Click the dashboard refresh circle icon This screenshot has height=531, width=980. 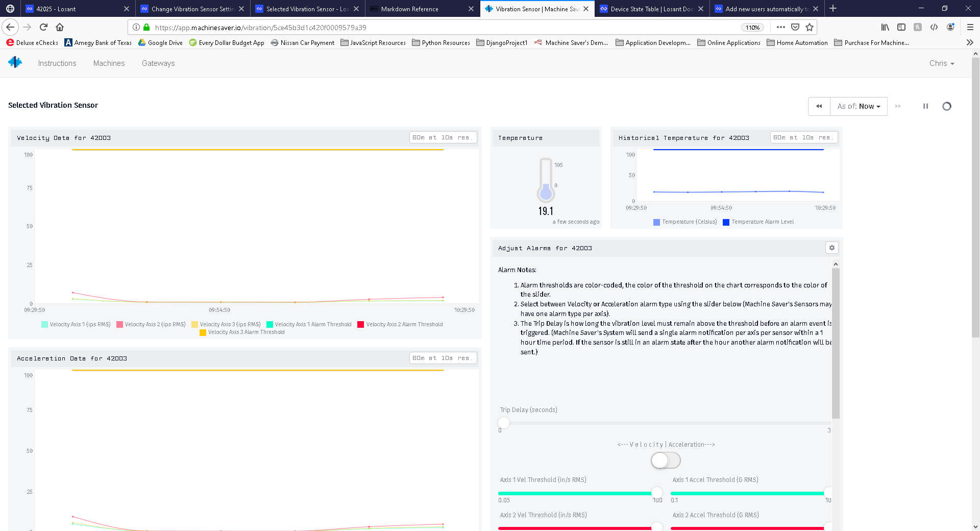point(947,106)
